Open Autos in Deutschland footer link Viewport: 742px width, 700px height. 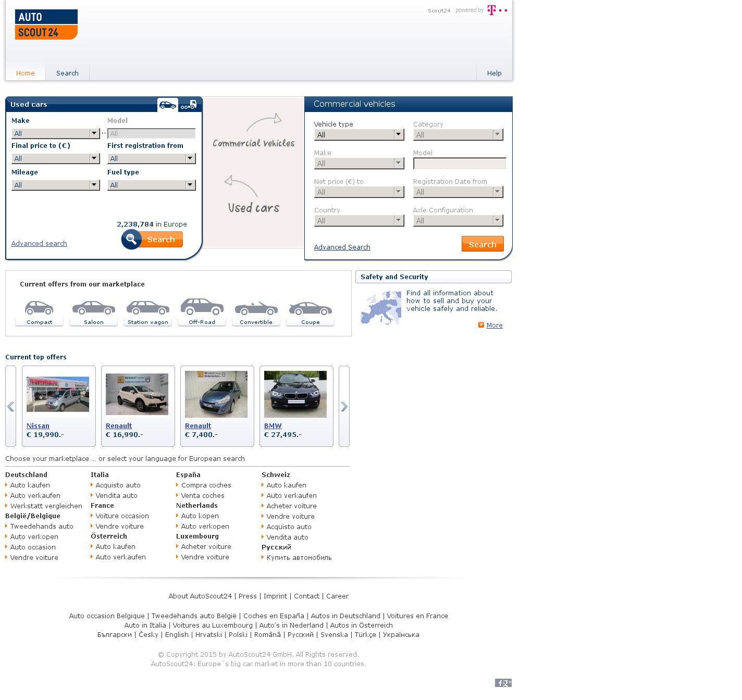point(345,616)
